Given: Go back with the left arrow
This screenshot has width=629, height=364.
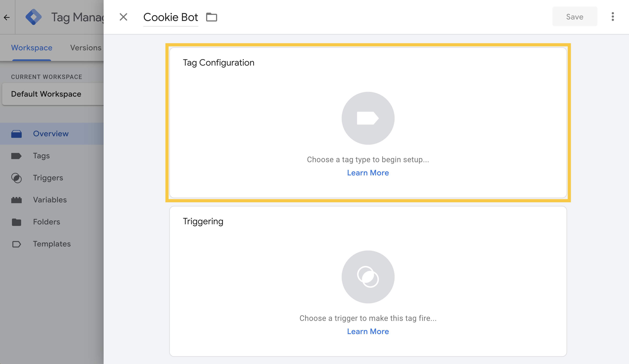Looking at the screenshot, I should 7,17.
